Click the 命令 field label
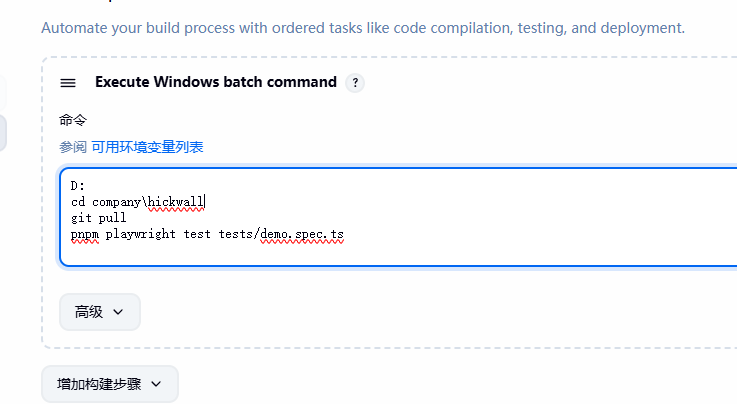 73,120
